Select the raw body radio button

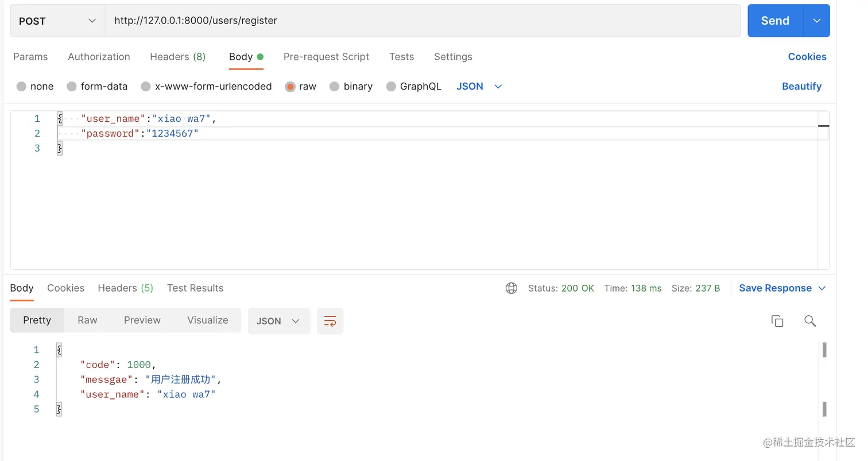click(x=290, y=87)
